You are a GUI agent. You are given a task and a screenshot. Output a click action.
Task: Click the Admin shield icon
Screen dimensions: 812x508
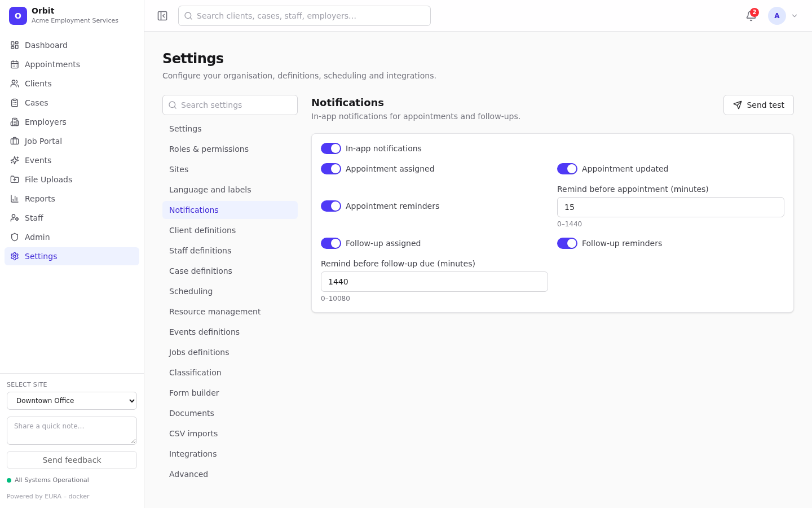(x=15, y=237)
